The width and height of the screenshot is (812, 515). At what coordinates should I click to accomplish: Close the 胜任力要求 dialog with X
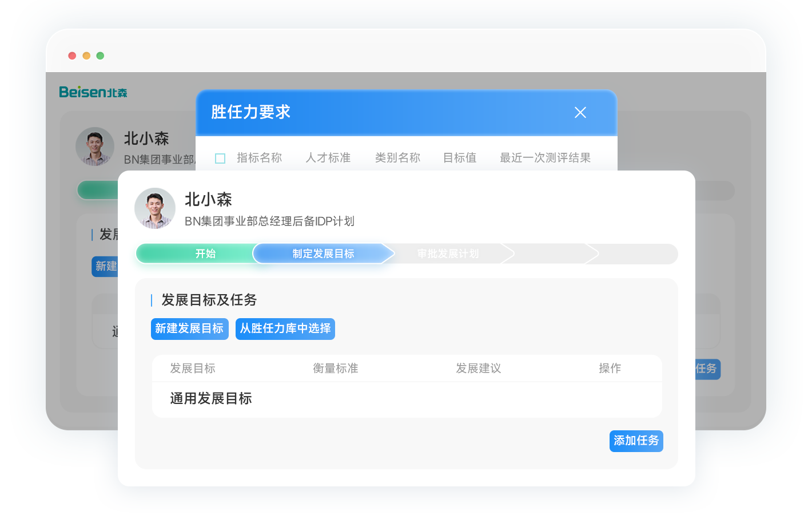click(580, 113)
